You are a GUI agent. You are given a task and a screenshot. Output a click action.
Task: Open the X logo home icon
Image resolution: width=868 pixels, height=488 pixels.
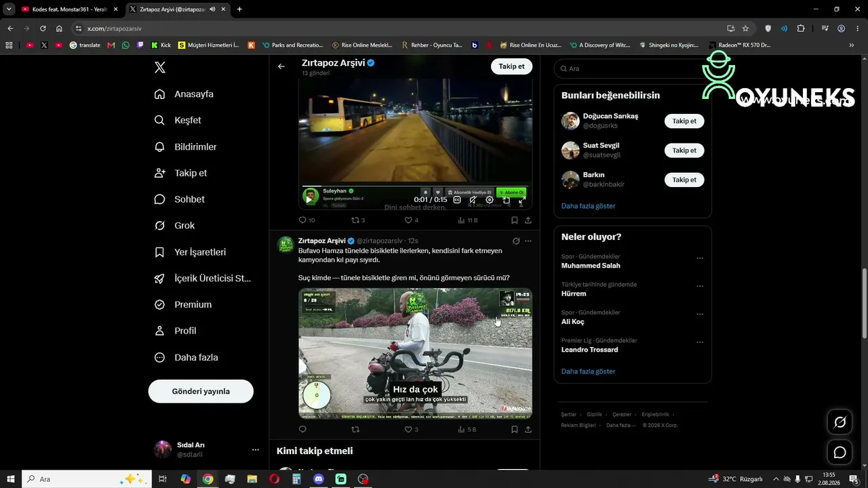(x=160, y=67)
